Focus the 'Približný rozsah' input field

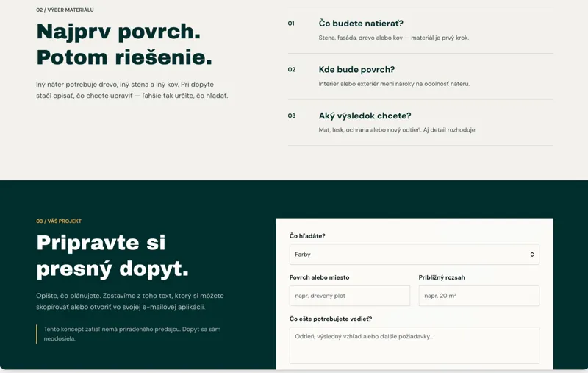(x=479, y=296)
